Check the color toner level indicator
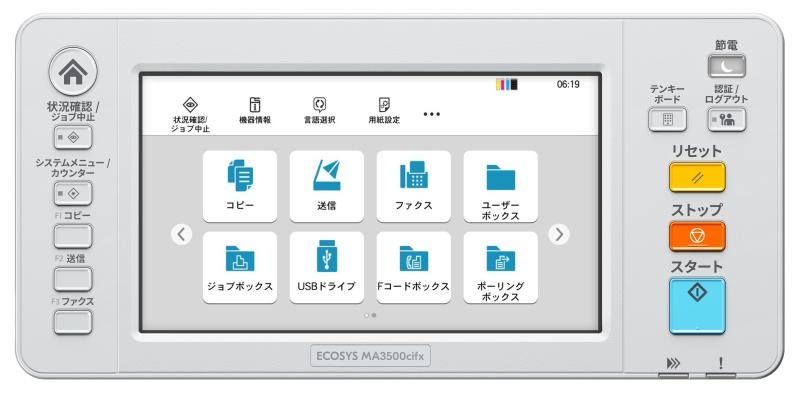The height and width of the screenshot is (393, 800). coord(507,85)
